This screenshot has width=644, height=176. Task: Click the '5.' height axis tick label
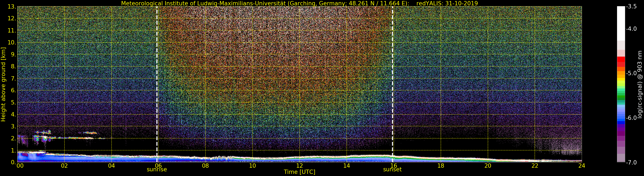[x=13, y=102]
